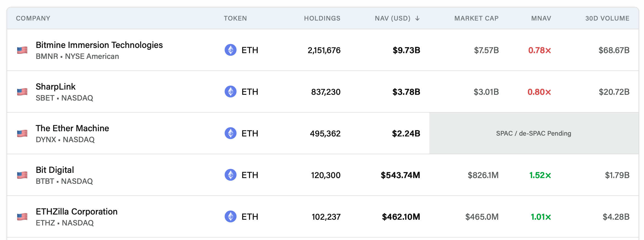Click the US flag beside Bit Digital
Image resolution: width=644 pixels, height=240 pixels.
click(22, 175)
